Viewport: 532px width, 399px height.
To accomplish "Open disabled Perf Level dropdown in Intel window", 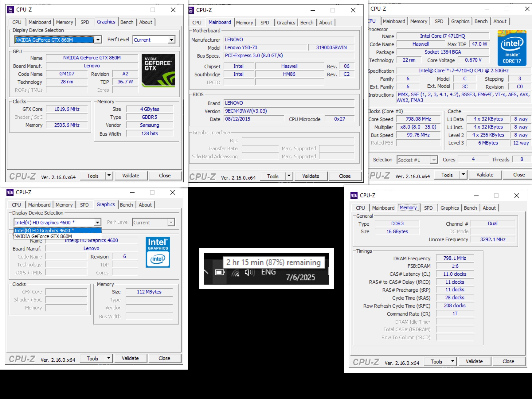I will [171, 223].
